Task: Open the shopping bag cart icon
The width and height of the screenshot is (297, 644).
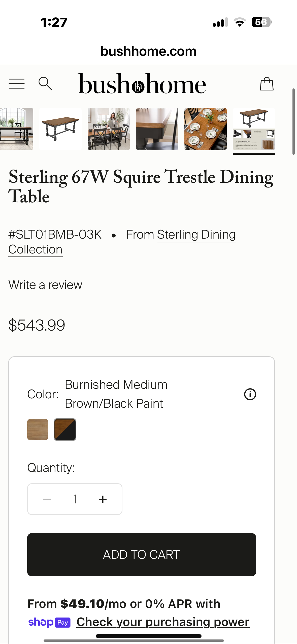Action: (x=267, y=84)
